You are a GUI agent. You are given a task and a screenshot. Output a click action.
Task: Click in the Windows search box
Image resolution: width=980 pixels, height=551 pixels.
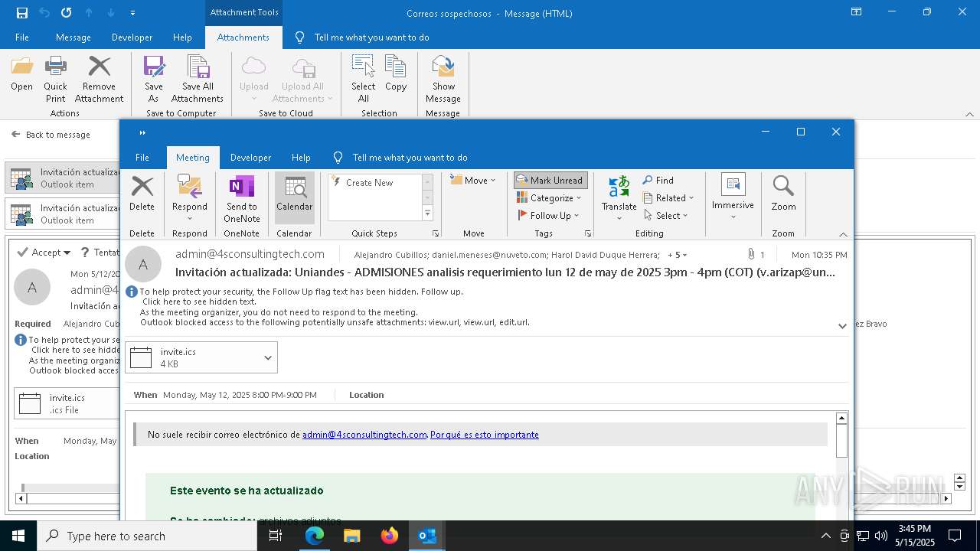(147, 536)
